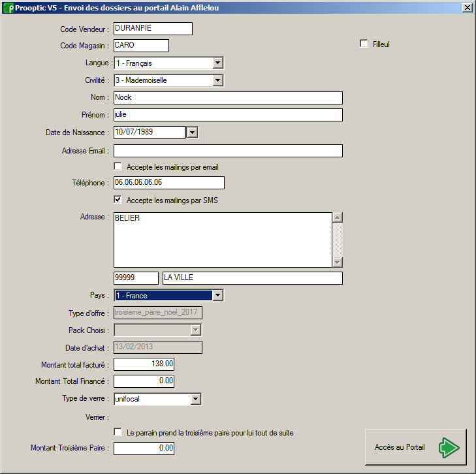Viewport: 476px width, 474px height.
Task: Click the Prooptic logo icon in title bar
Action: 8,8
